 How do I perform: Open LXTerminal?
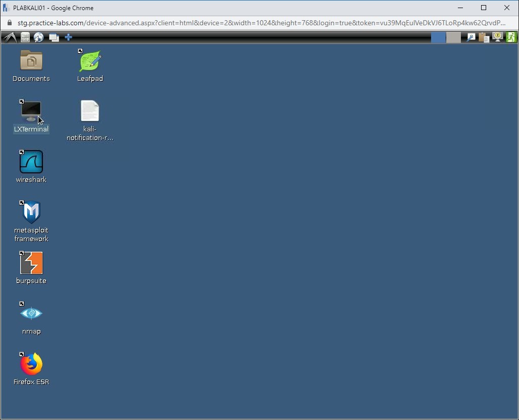(x=31, y=110)
